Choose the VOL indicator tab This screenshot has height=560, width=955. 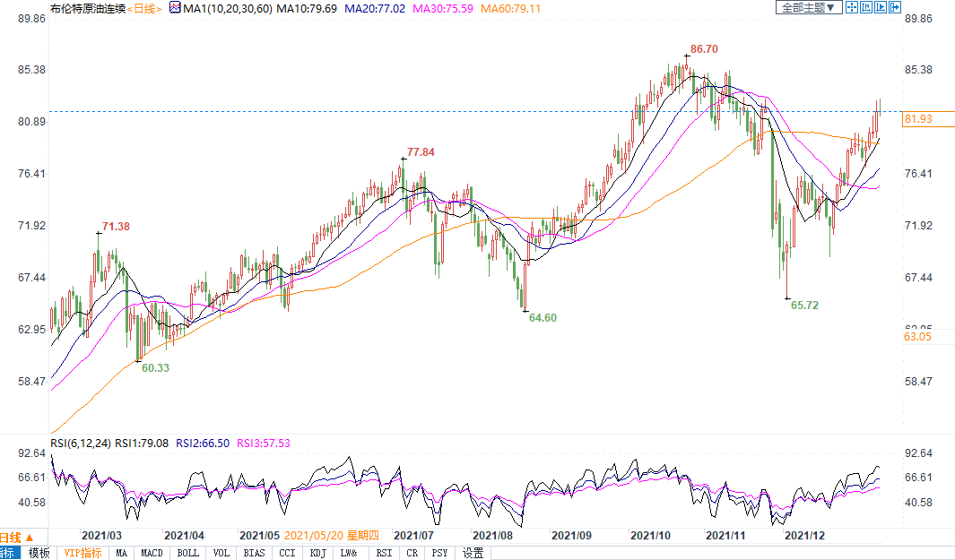[x=221, y=553]
